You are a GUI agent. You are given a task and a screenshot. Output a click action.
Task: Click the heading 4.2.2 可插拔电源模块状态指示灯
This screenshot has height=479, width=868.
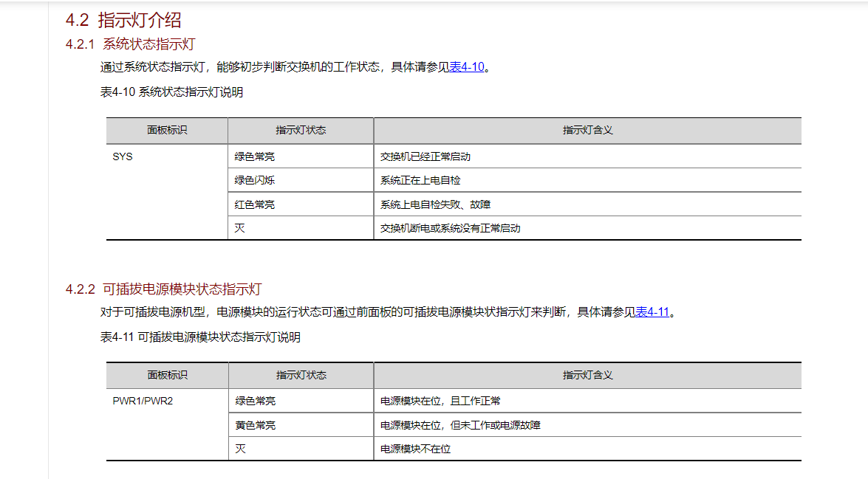(x=163, y=289)
